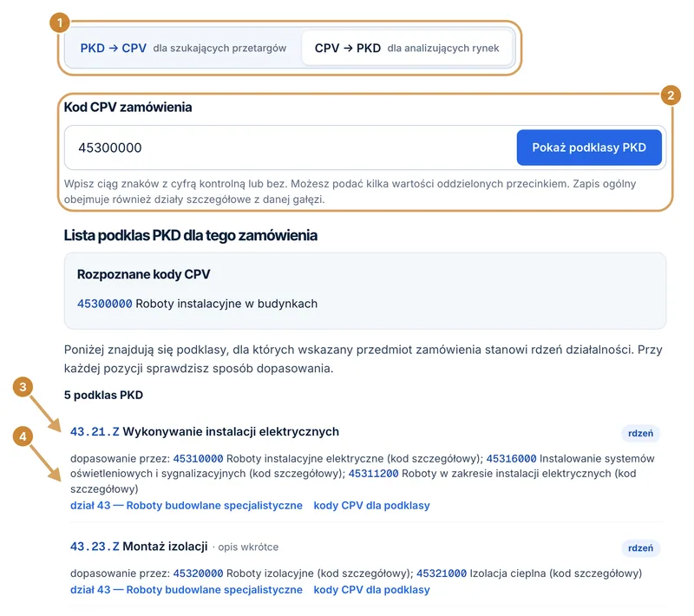This screenshot has height=616, width=694.
Task: Click the 'Wykonywanie instalacji elektrycznych' title text
Action: (231, 431)
